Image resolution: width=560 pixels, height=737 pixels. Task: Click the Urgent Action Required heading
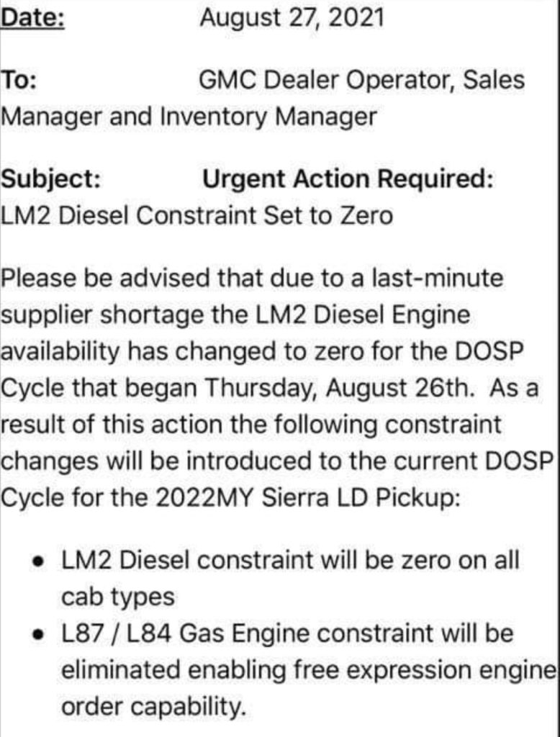pos(348,179)
